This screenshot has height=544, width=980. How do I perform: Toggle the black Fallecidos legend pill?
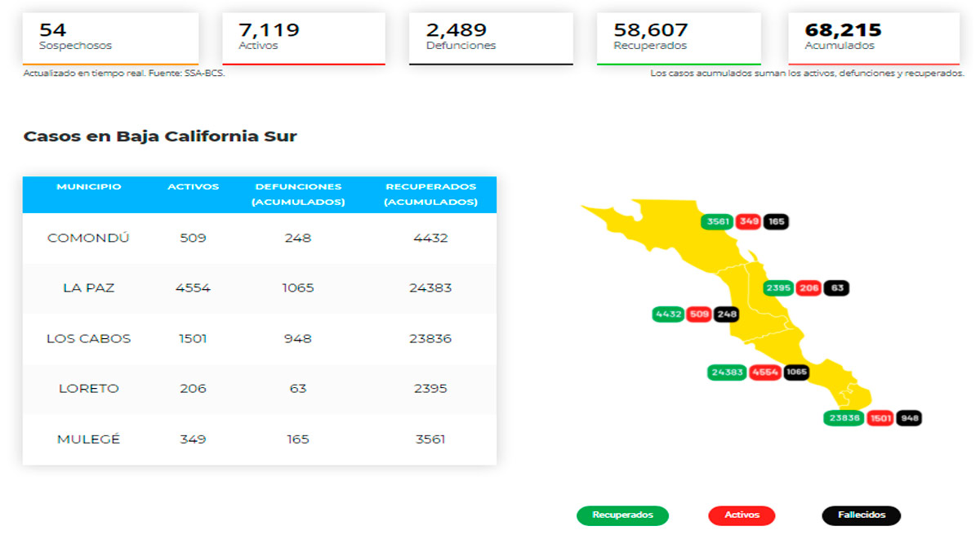pyautogui.click(x=861, y=515)
